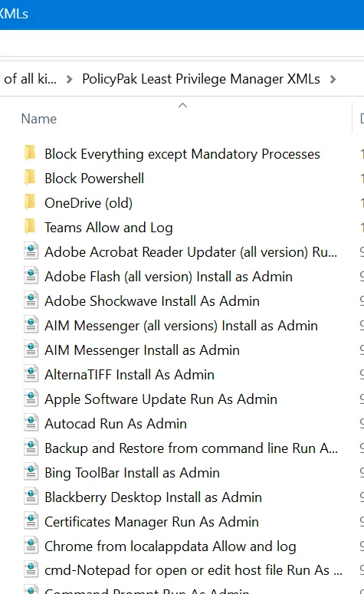364x594 pixels.
Task: Expand the breadcrumb chevron after 'of all ki...'
Action: (x=69, y=80)
